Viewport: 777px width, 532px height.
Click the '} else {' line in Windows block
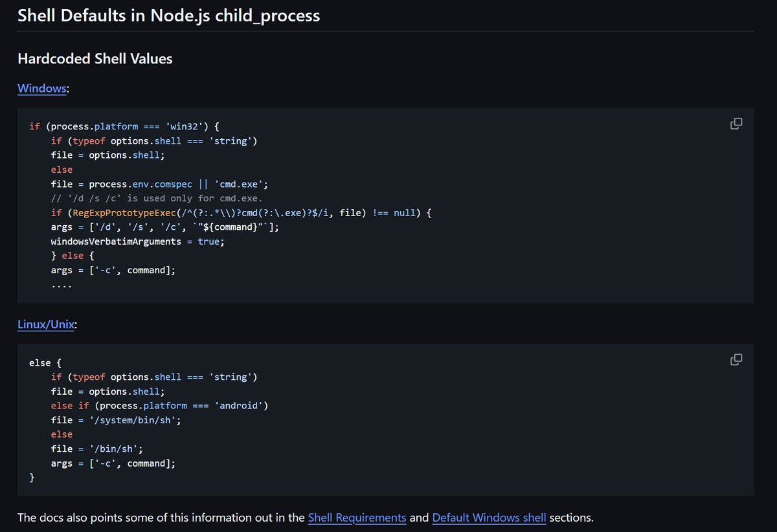pos(73,255)
